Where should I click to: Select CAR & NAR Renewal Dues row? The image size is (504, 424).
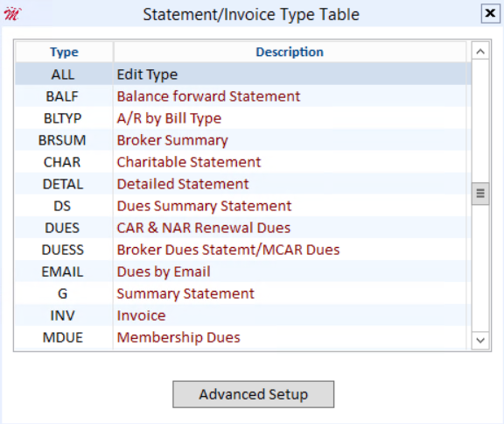pyautogui.click(x=243, y=228)
